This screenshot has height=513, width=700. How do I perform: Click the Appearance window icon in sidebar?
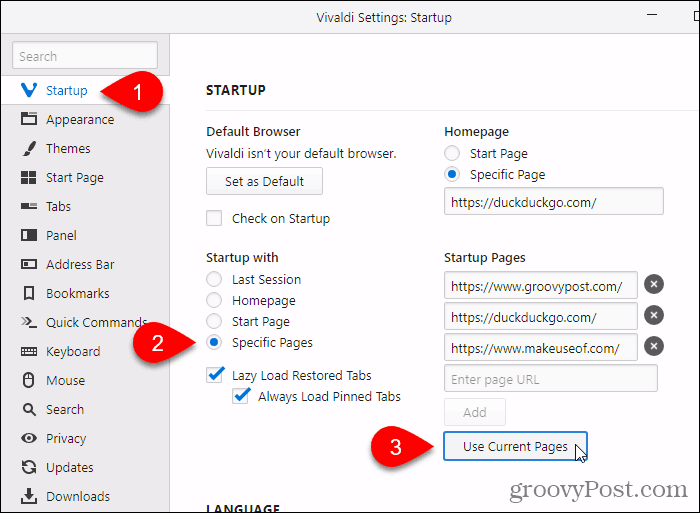pos(29,119)
